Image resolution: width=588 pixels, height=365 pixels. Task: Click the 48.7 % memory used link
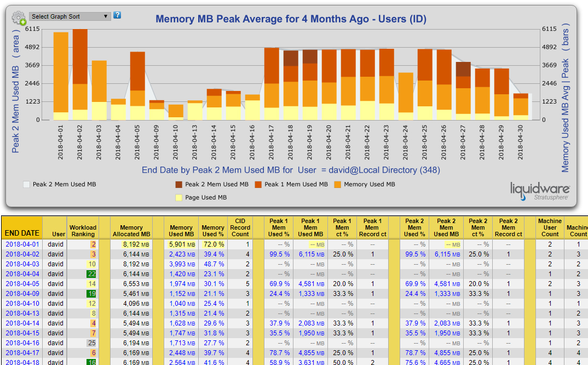214,264
